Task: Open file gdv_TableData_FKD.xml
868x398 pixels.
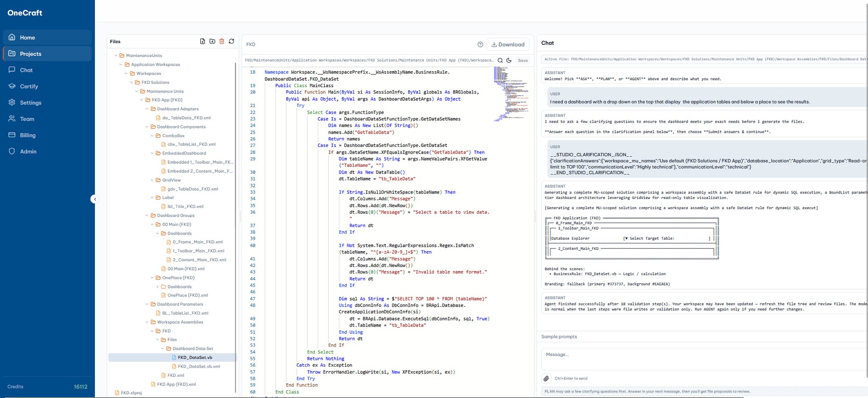Action: 192,189
